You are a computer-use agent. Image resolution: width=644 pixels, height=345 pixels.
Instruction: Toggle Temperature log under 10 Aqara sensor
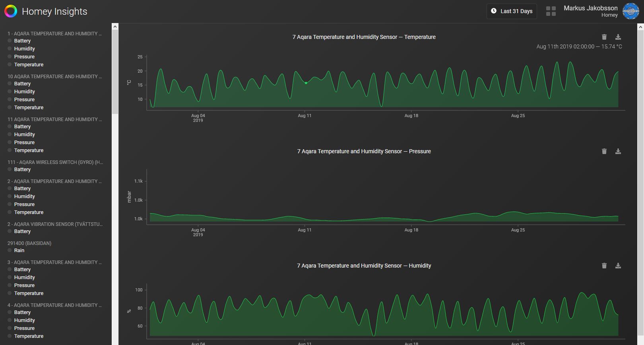pos(25,108)
